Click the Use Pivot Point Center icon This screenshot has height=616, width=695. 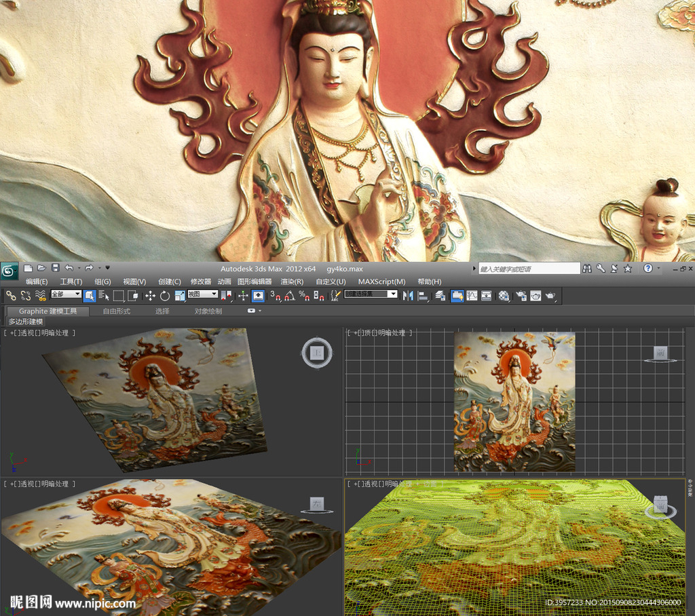pyautogui.click(x=227, y=296)
